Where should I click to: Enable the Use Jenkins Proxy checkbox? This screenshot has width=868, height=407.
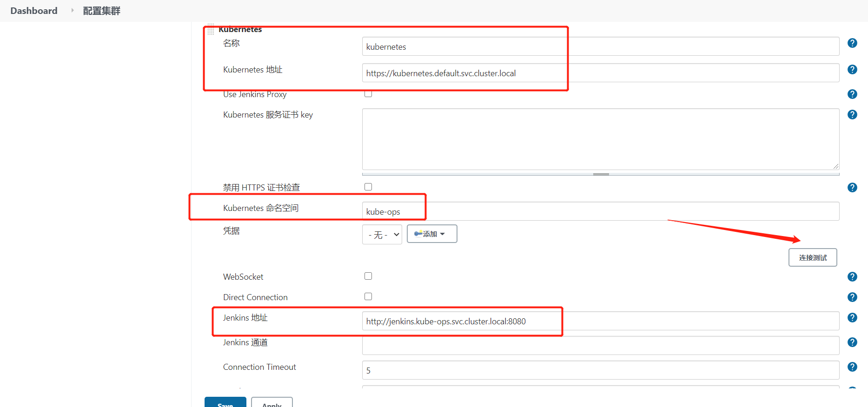click(368, 94)
